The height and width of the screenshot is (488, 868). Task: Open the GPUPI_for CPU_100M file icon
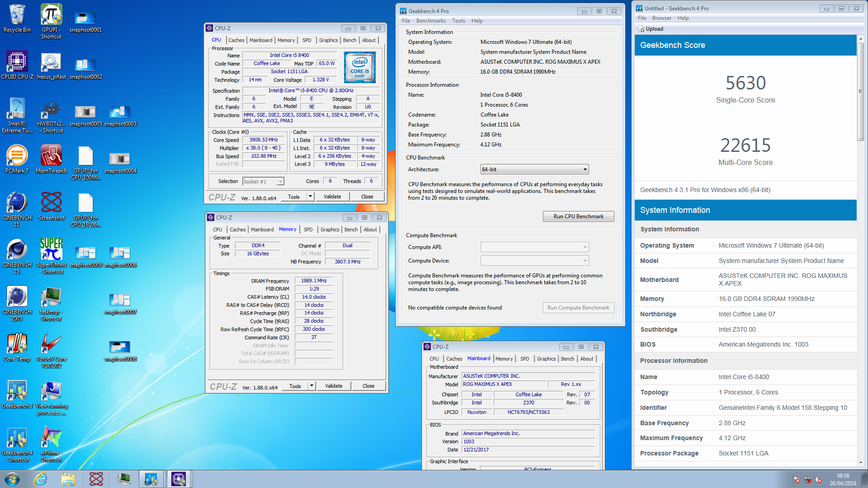(x=85, y=163)
